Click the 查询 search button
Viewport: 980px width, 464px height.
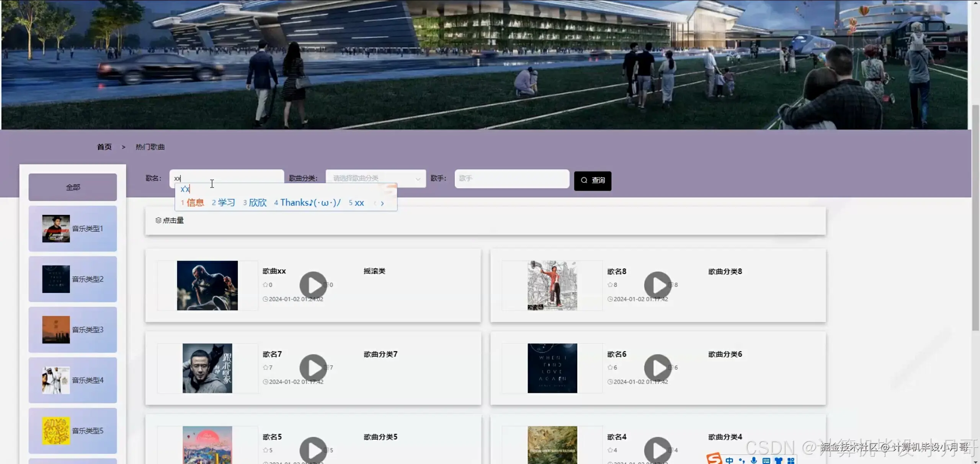click(592, 181)
